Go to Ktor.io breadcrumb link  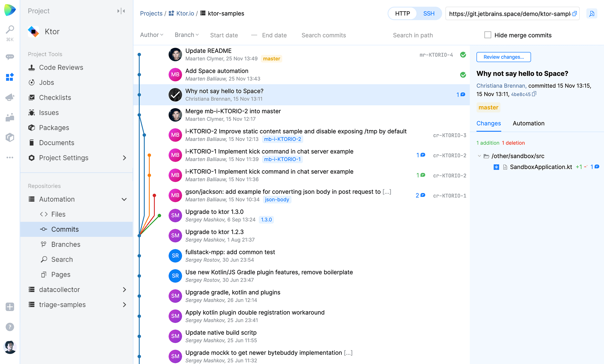(x=185, y=14)
